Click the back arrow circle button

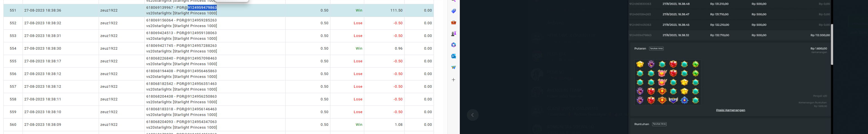pyautogui.click(x=472, y=115)
